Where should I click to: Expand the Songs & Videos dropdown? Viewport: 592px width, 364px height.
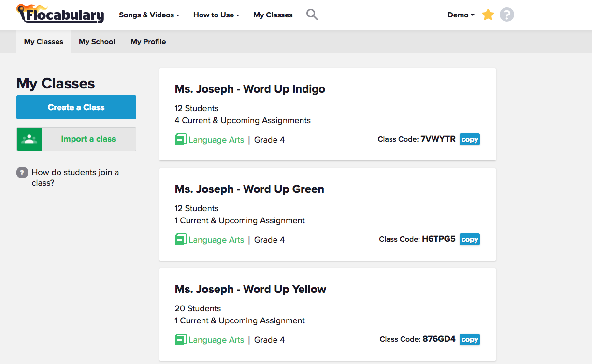coord(149,15)
